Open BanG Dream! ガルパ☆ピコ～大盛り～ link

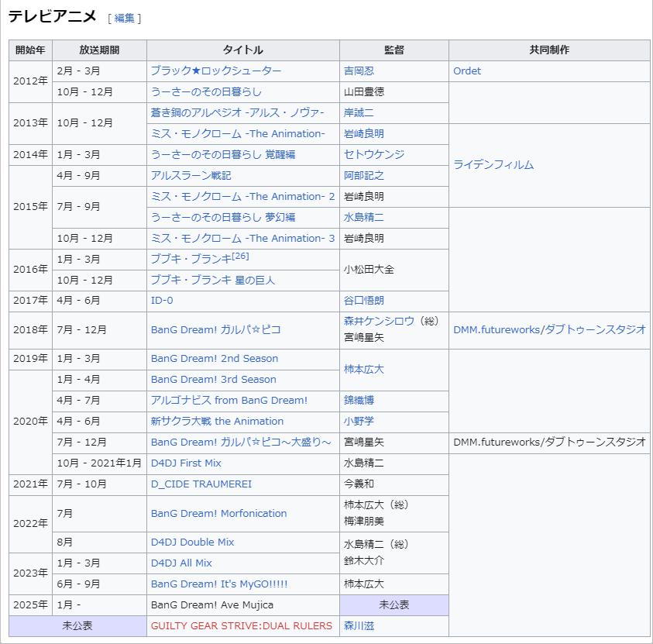coord(241,443)
